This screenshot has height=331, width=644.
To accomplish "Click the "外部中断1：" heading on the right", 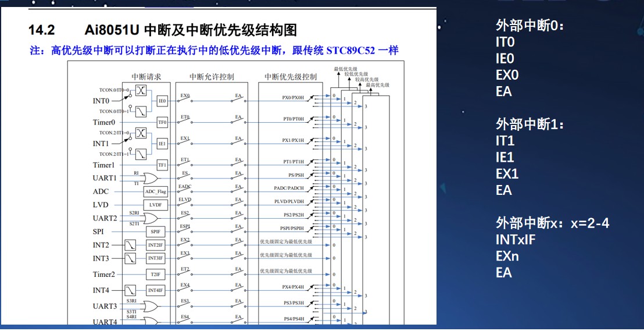I will click(x=530, y=124).
